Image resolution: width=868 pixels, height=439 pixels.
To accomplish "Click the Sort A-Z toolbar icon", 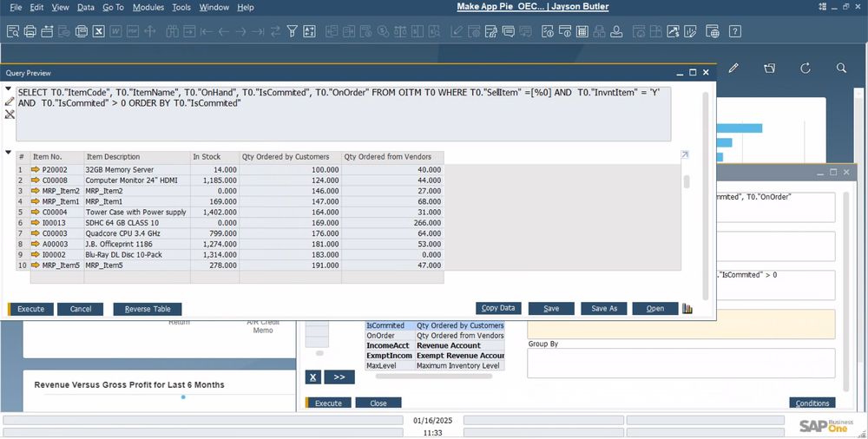I will (x=310, y=31).
